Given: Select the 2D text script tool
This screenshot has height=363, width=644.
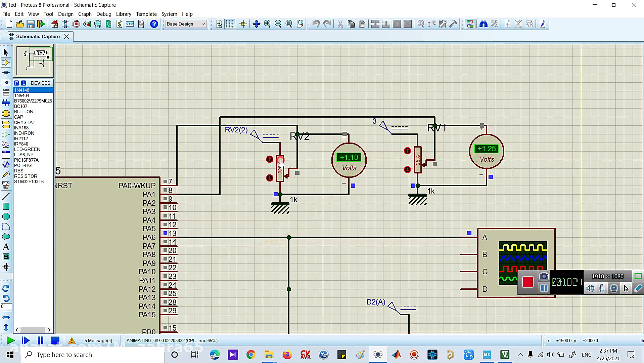Looking at the screenshot, I should 6,247.
